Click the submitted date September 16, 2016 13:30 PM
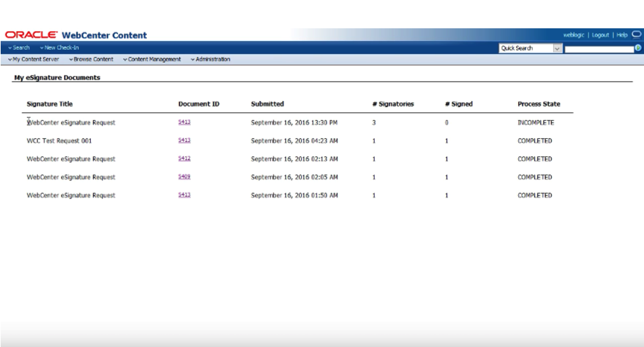This screenshot has height=347, width=644. coord(294,123)
